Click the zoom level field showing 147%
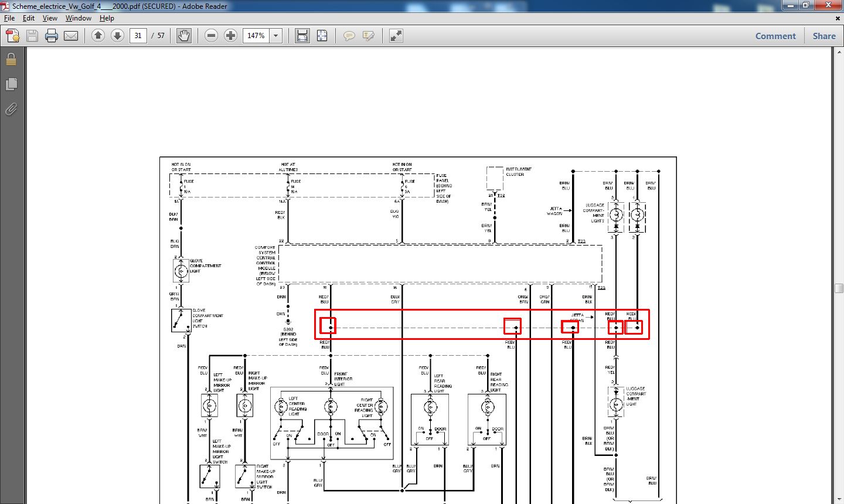 pyautogui.click(x=256, y=36)
